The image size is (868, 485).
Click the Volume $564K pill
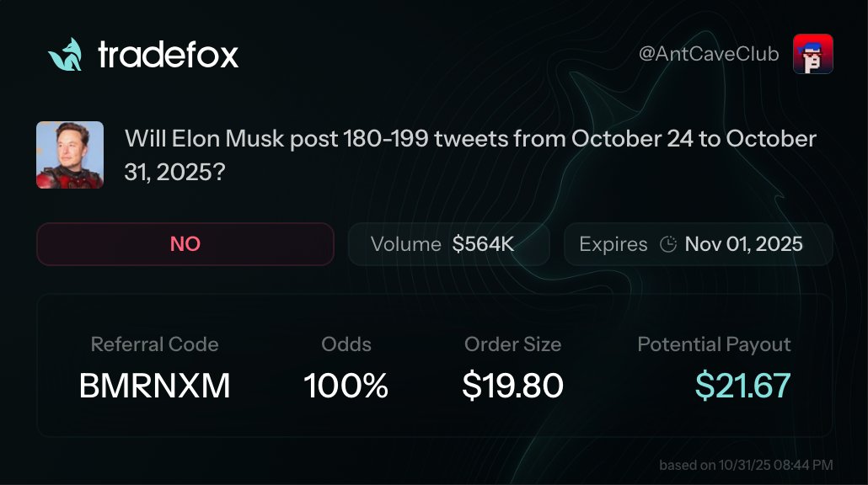click(448, 245)
